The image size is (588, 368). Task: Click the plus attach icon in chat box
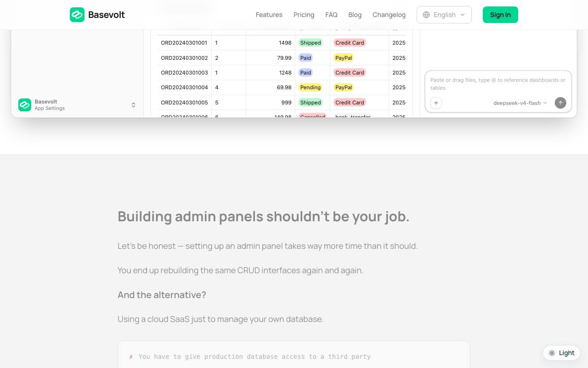[436, 103]
